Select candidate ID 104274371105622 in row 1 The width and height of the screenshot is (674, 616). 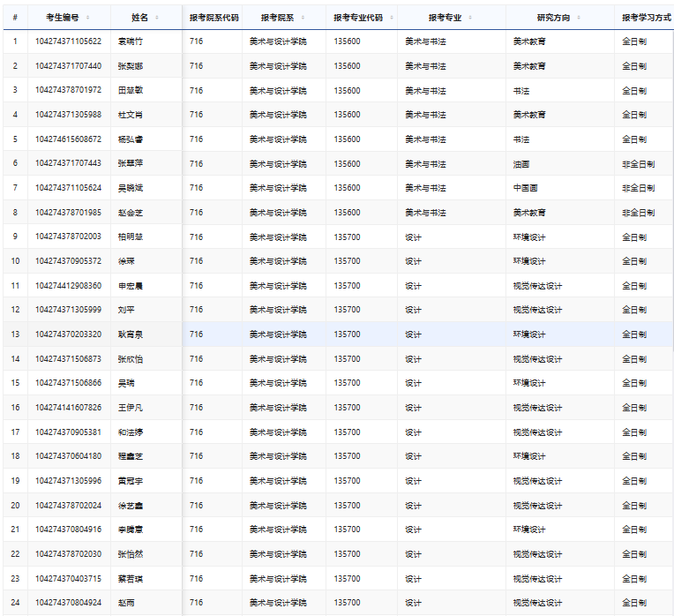click(x=68, y=41)
